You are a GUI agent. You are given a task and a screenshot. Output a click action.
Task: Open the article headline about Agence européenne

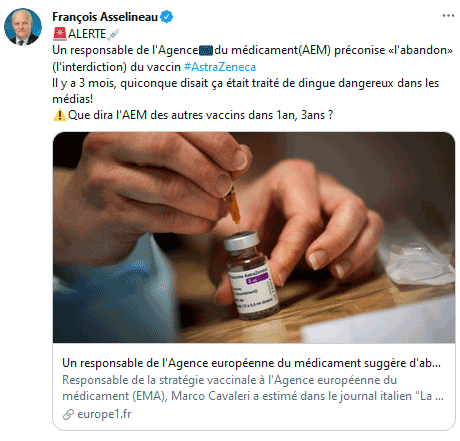pyautogui.click(x=251, y=363)
